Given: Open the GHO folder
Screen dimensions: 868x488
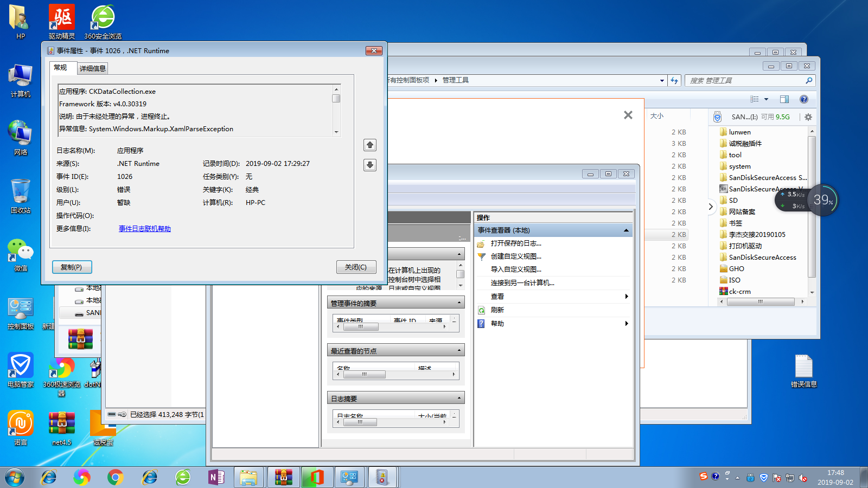Looking at the screenshot, I should coord(736,269).
